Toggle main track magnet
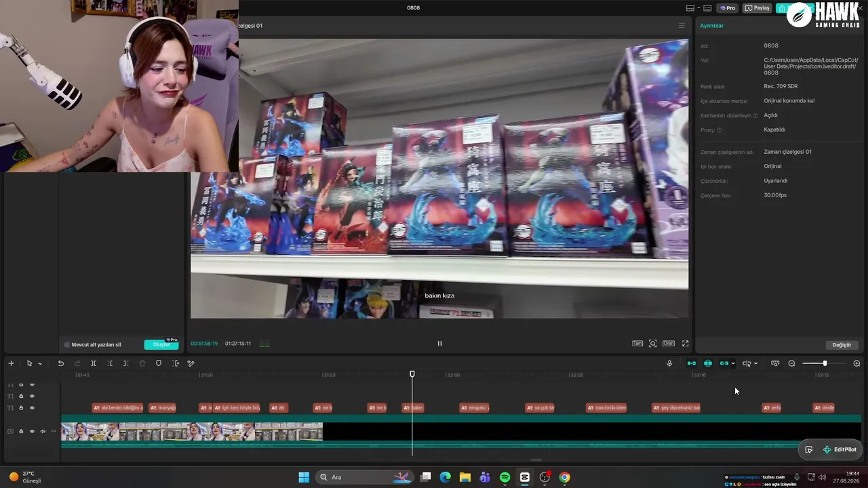Screen dimensions: 868x488 tap(692, 363)
